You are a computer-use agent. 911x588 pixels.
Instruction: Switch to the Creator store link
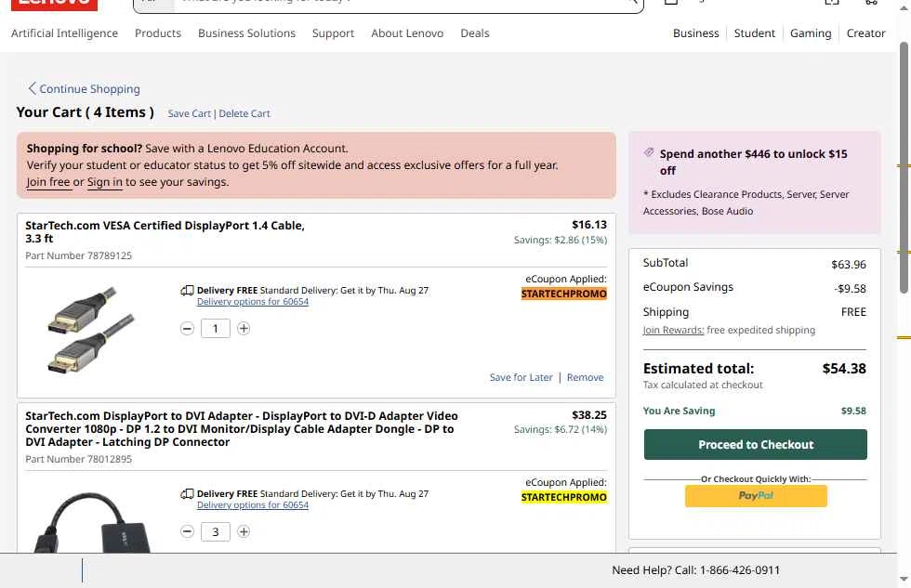865,33
